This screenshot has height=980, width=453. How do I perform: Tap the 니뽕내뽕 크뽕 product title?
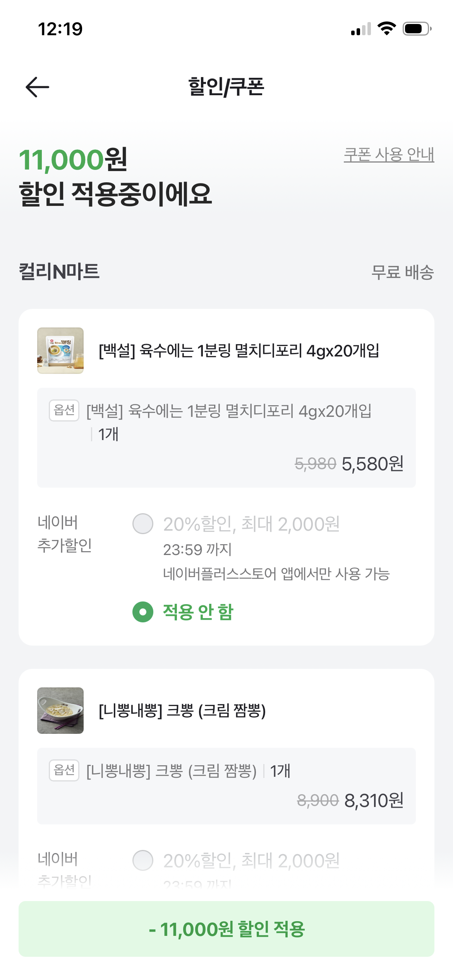182,711
